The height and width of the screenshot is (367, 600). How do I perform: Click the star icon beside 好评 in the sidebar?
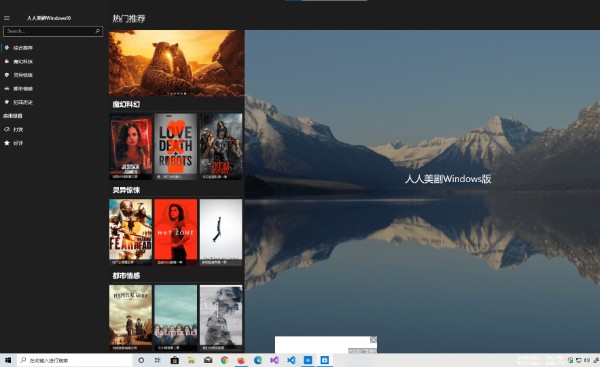pyautogui.click(x=7, y=143)
